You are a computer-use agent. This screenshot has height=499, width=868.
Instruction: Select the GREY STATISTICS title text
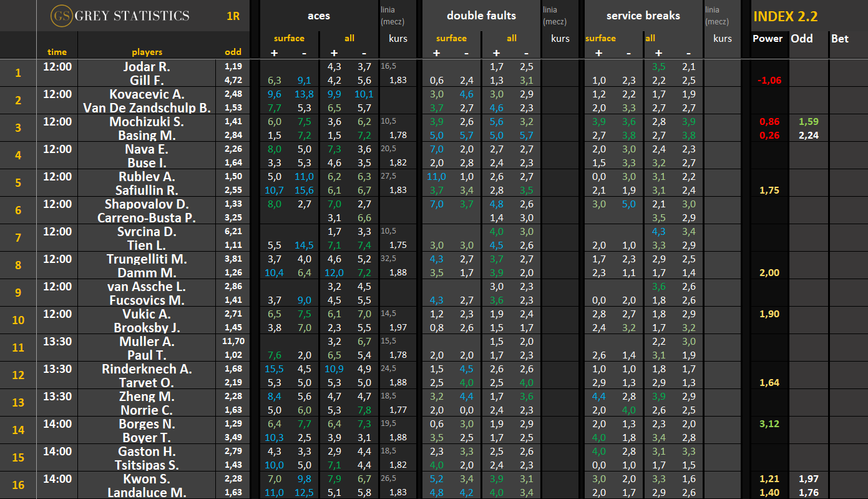(132, 16)
